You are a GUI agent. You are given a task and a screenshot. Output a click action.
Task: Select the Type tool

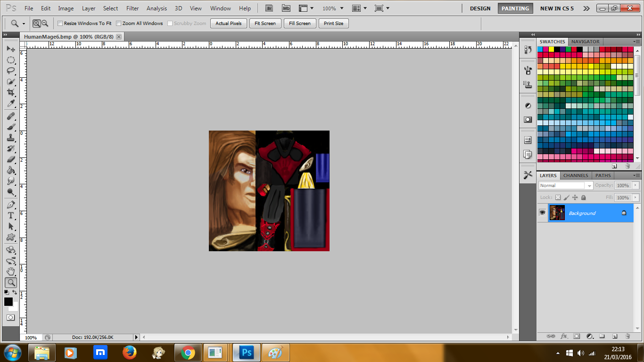click(x=11, y=215)
